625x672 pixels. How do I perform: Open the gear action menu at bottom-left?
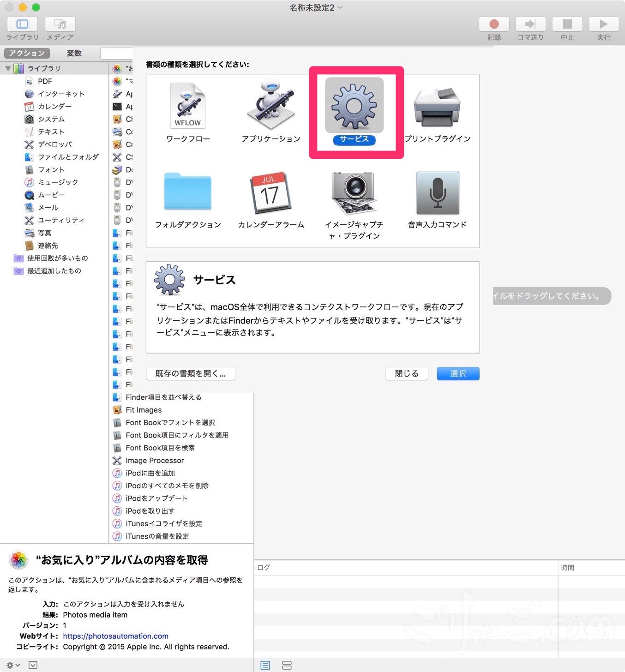pyautogui.click(x=12, y=665)
